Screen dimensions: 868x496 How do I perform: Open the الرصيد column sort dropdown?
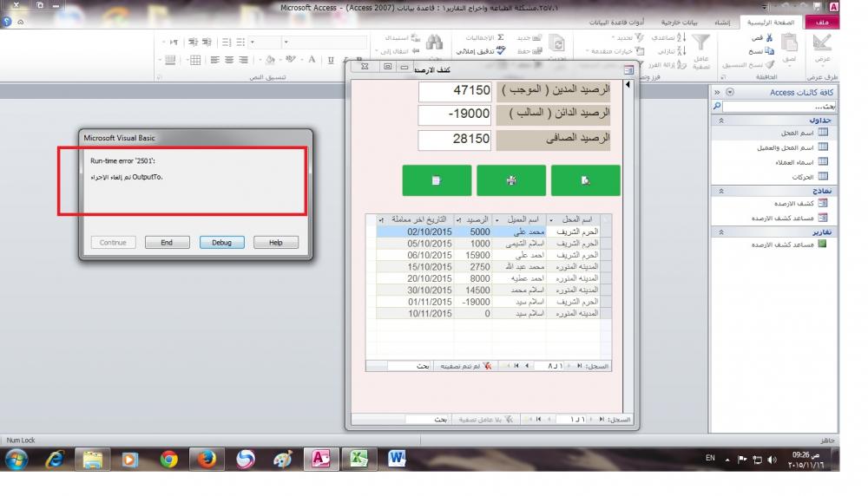pyautogui.click(x=458, y=220)
